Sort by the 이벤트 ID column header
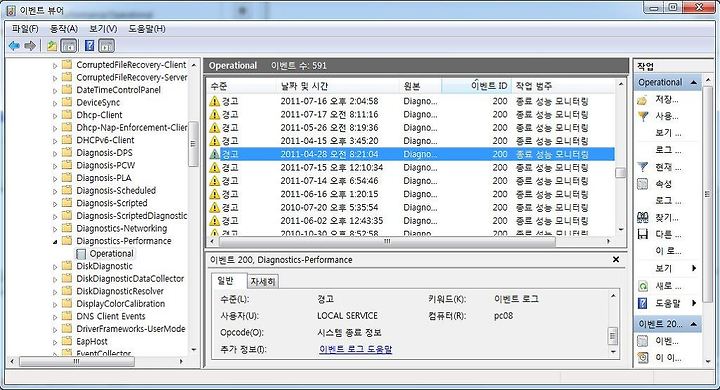This screenshot has height=390, width=720. pyautogui.click(x=476, y=86)
